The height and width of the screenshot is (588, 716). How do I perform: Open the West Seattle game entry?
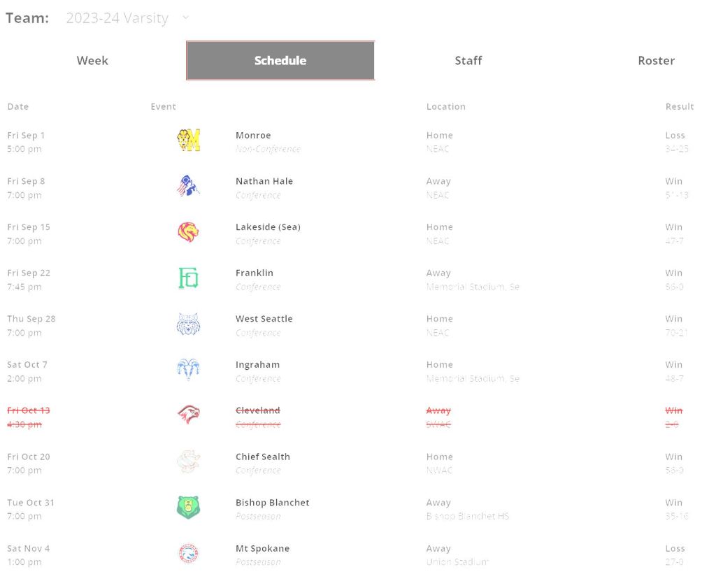(264, 319)
